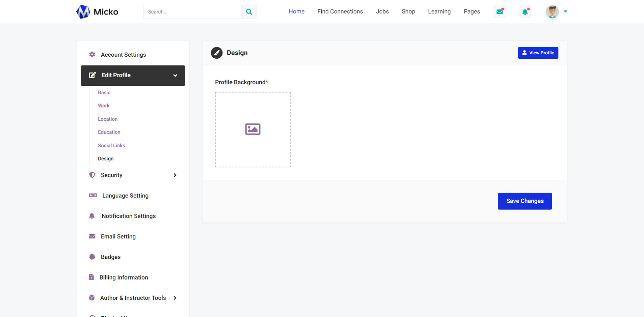
Task: Click the Micko logo
Action: click(97, 12)
